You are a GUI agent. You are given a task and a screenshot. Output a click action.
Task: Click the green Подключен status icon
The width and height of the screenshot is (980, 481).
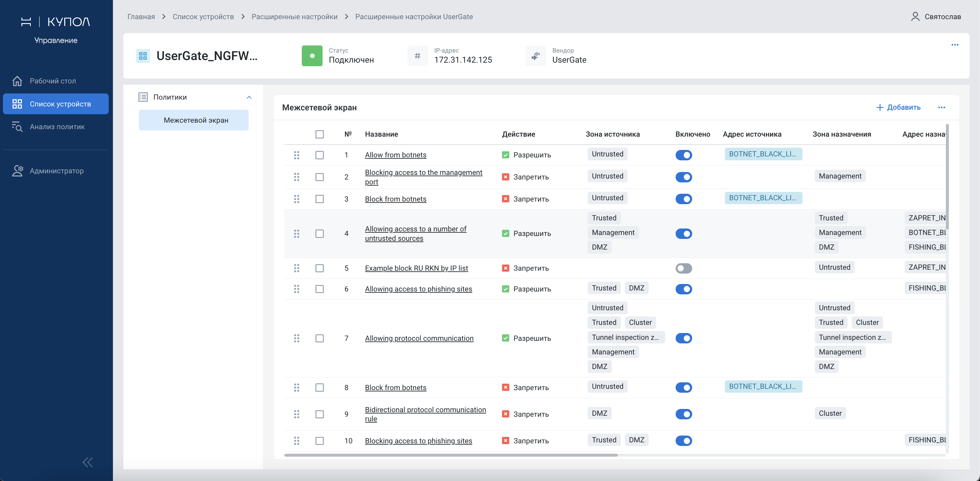(312, 56)
